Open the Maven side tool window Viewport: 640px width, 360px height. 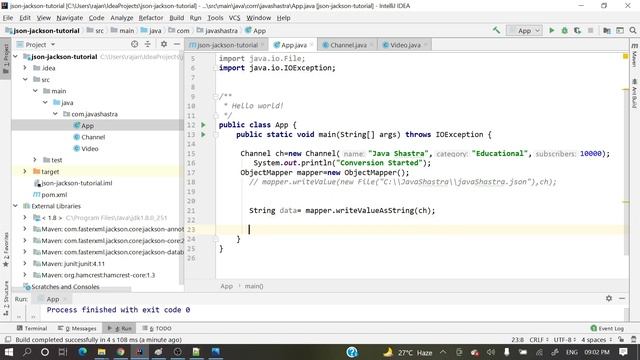[x=634, y=56]
